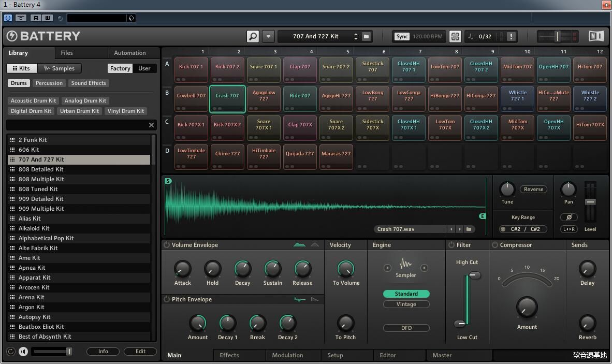
Task: Click the up stepper arrow beside 707 And 727 Kit
Action: point(356,34)
